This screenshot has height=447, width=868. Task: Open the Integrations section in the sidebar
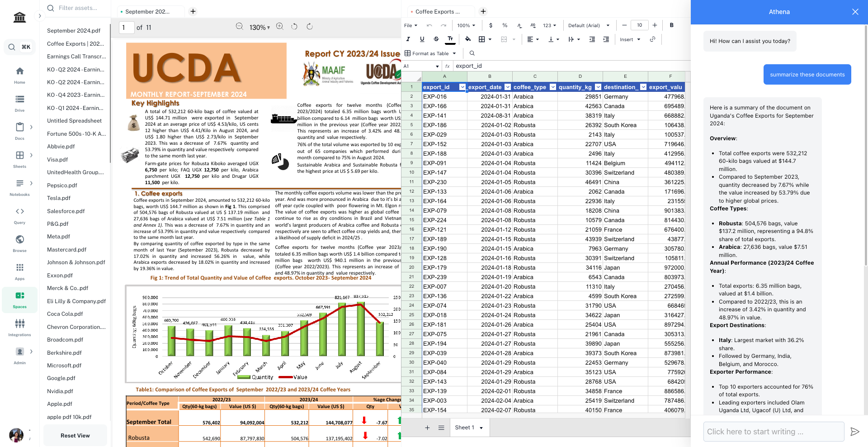(x=19, y=328)
